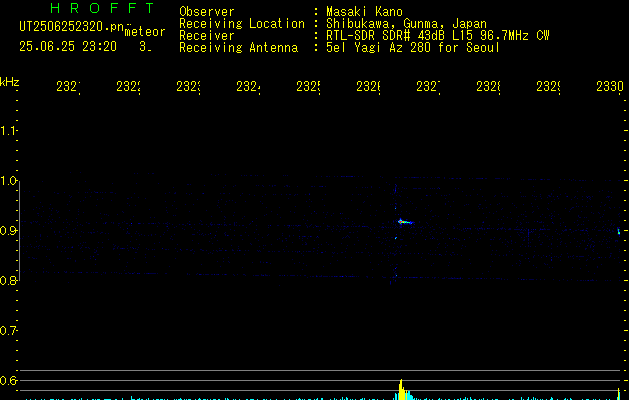Image resolution: width=629 pixels, height=400 pixels.
Task: Click the Receiver label
Action: point(207,36)
